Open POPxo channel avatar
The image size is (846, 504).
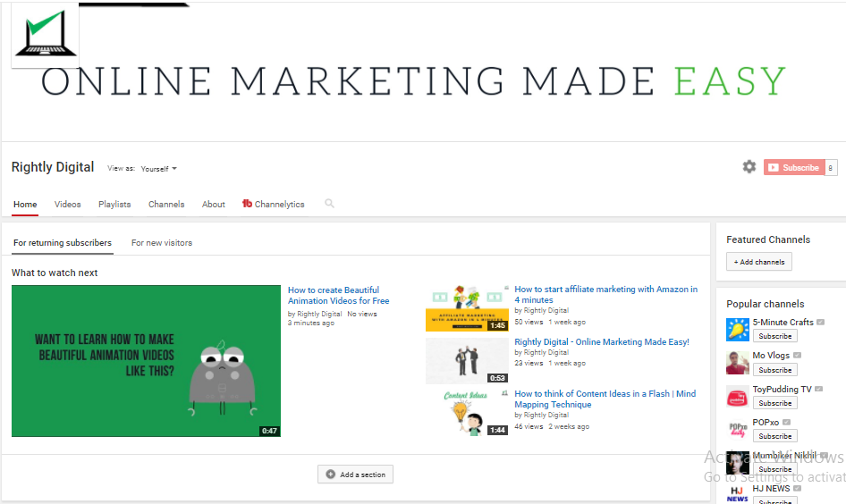737,430
